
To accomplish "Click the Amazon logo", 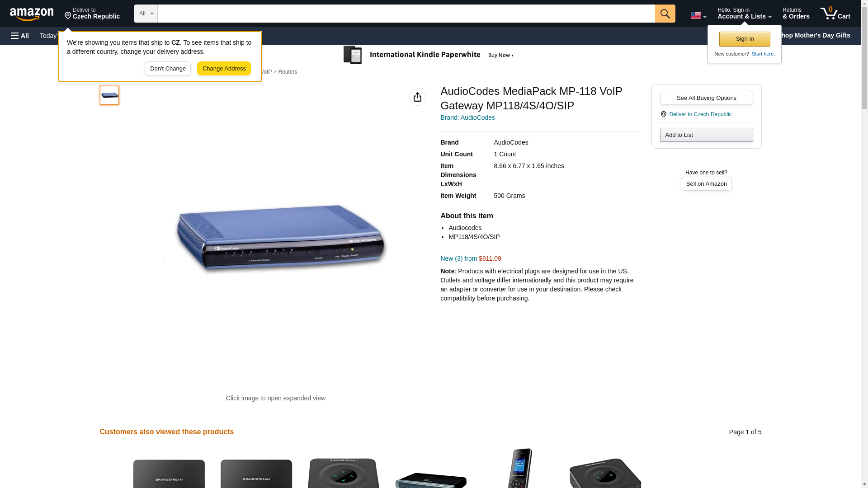I will (32, 14).
